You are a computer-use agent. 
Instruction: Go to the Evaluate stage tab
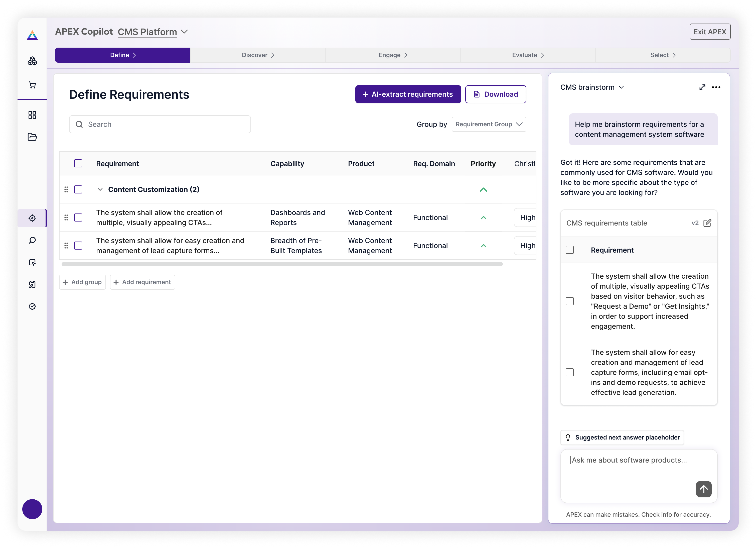[528, 55]
